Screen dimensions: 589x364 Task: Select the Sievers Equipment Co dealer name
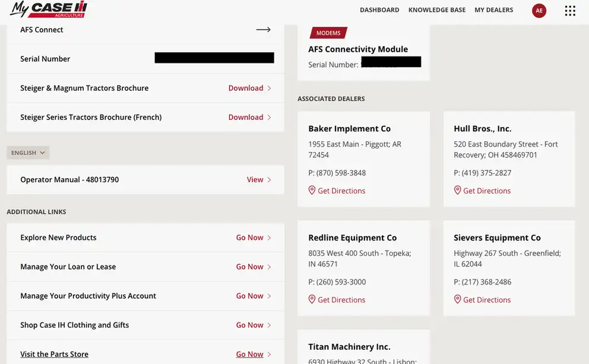(497, 238)
